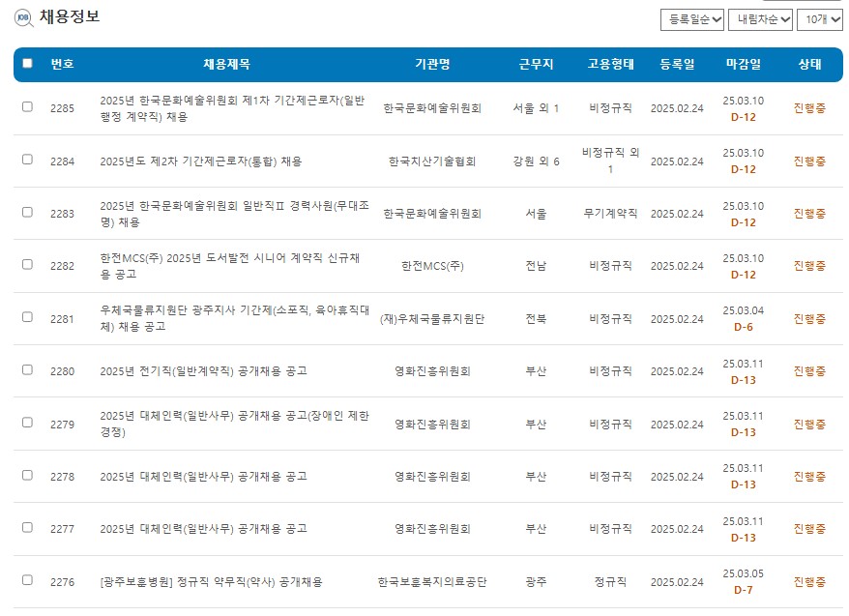Select the 한국치산기술협회 agency name
Viewport: 849px width, 616px height.
pyautogui.click(x=430, y=161)
